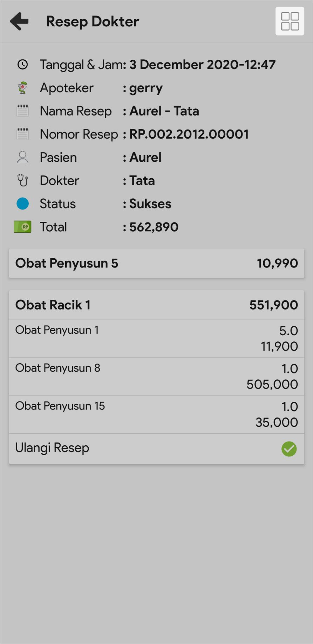Tap the pharmacist icon next to Apoteker

23,88
